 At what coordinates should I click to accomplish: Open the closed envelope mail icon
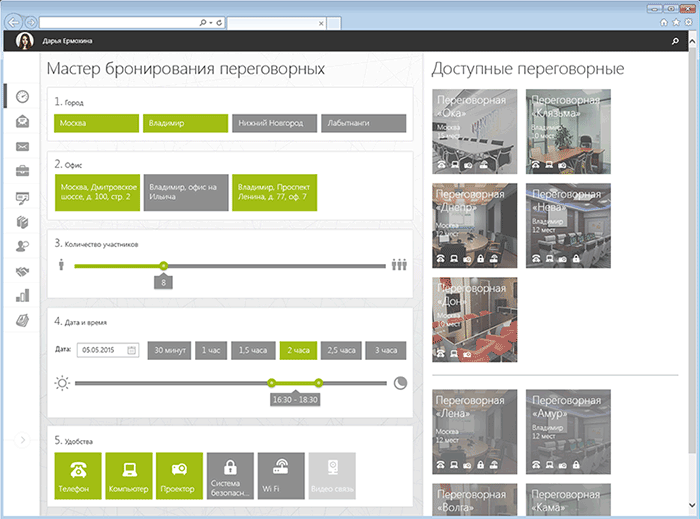coord(22,146)
